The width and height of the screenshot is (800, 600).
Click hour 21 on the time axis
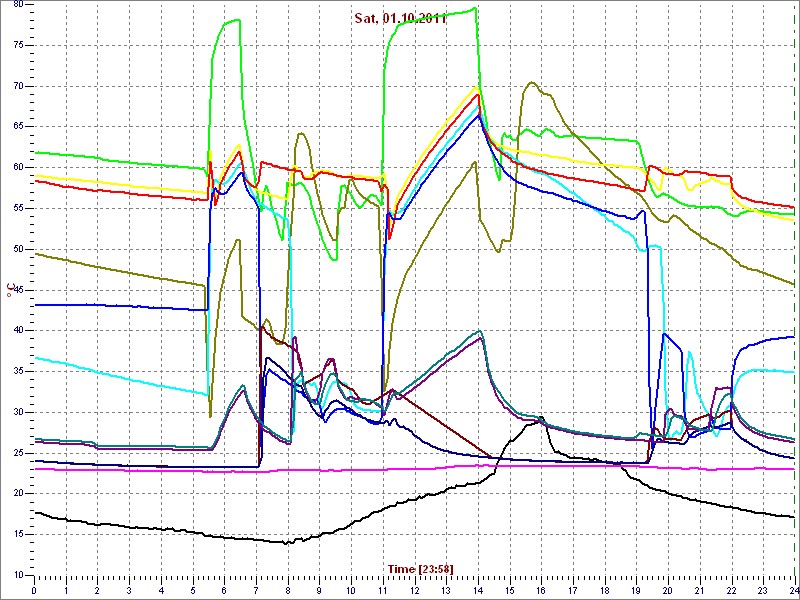click(x=699, y=590)
